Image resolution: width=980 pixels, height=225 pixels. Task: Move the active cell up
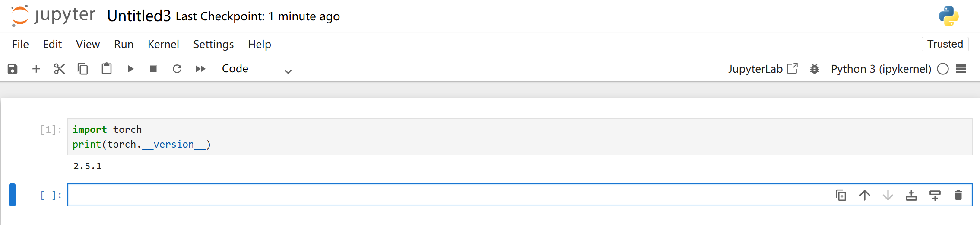tap(865, 196)
